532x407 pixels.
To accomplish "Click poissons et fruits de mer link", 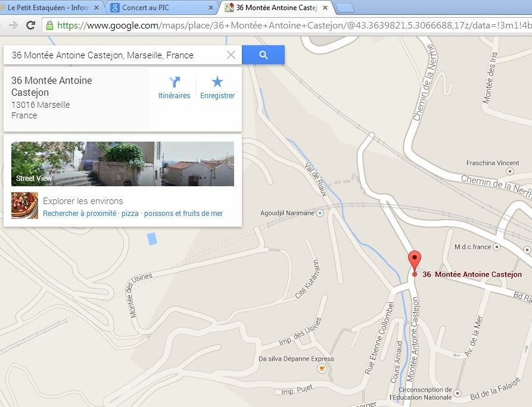I will 183,214.
